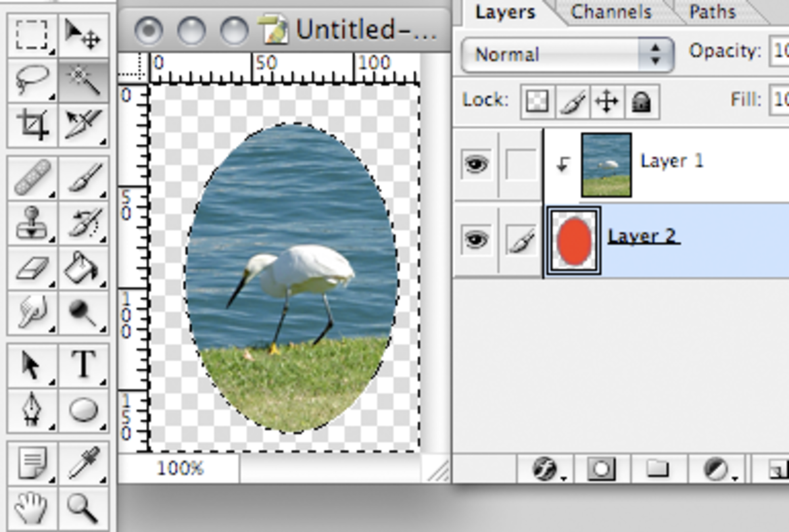Image resolution: width=789 pixels, height=532 pixels.
Task: Select the Crop tool
Action: [x=31, y=124]
